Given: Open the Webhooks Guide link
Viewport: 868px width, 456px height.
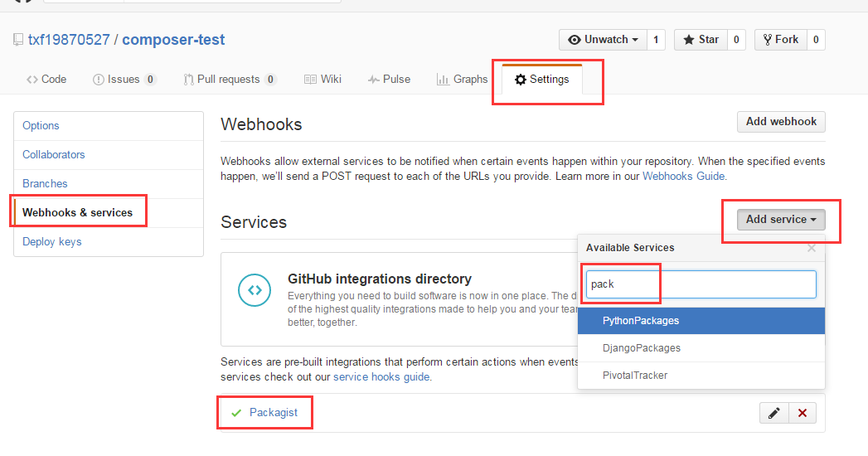Looking at the screenshot, I should point(683,176).
